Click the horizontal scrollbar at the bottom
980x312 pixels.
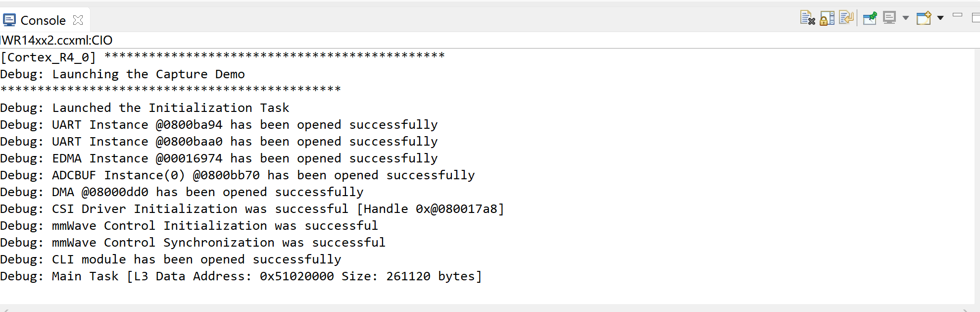pyautogui.click(x=485, y=309)
